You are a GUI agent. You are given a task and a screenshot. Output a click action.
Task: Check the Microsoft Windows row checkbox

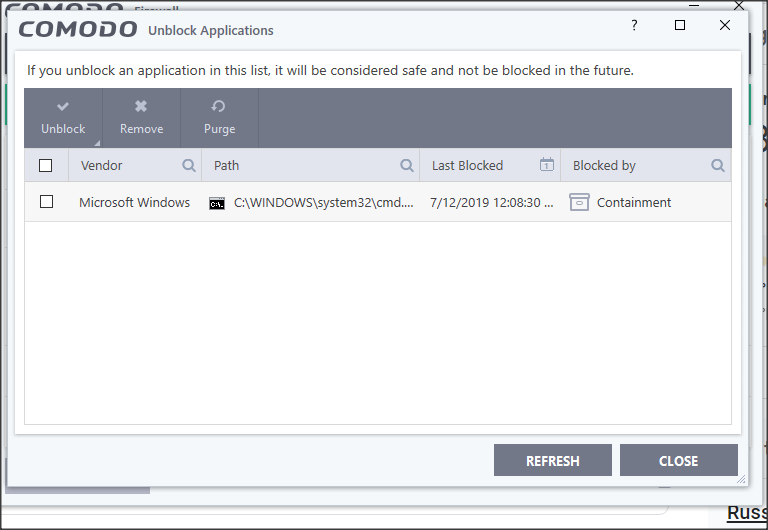(x=46, y=202)
